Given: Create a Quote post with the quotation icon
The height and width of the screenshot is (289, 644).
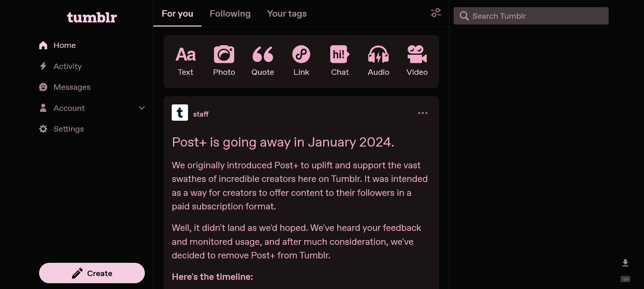Looking at the screenshot, I should tap(263, 54).
